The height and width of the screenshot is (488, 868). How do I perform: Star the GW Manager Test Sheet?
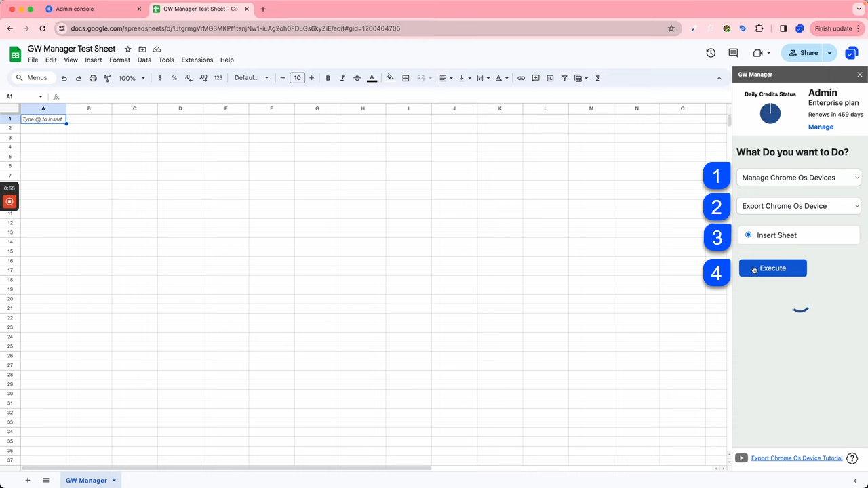coord(127,49)
